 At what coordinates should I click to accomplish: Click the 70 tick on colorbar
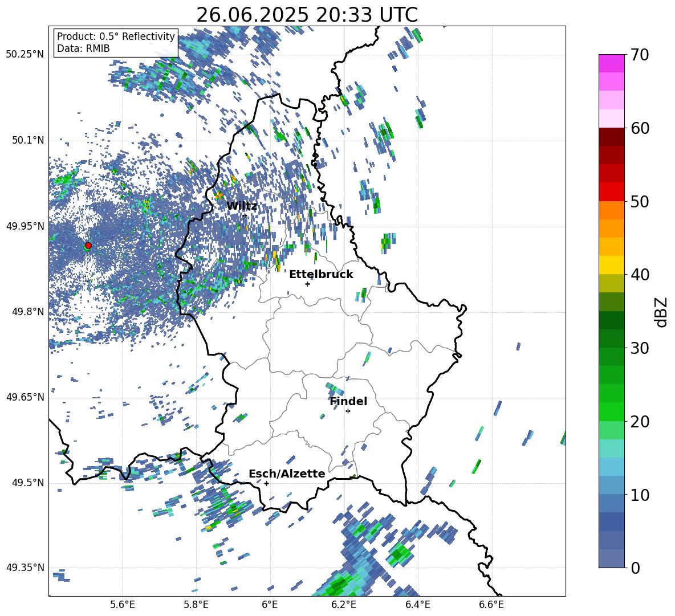[640, 55]
